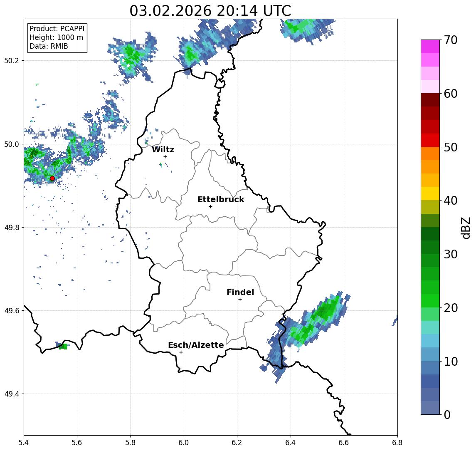Click the latitude label 50.2
Image resolution: width=476 pixels, height=451 pixels.
(12, 60)
